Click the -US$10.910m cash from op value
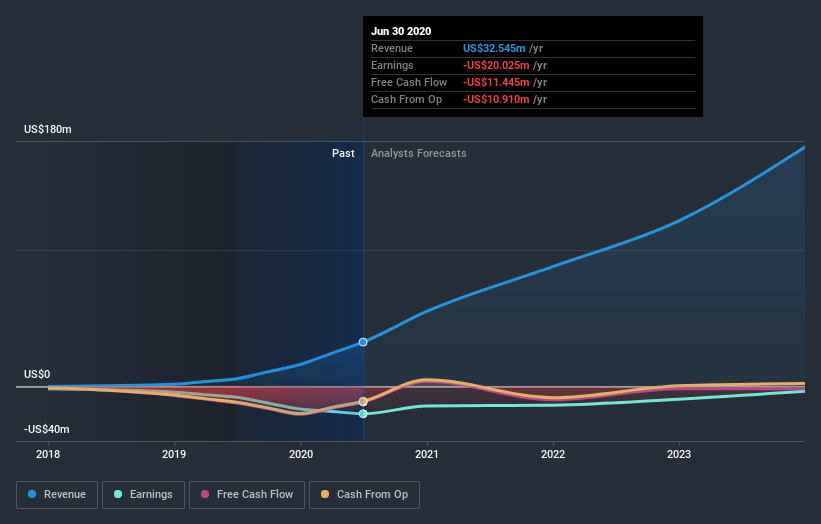The width and height of the screenshot is (821, 524). [496, 99]
